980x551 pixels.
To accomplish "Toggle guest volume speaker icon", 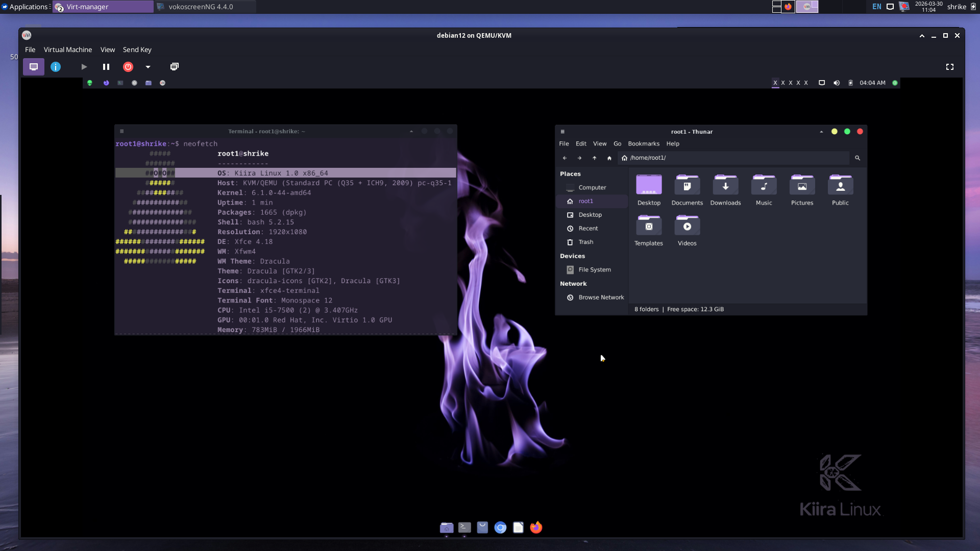I will tap(836, 83).
